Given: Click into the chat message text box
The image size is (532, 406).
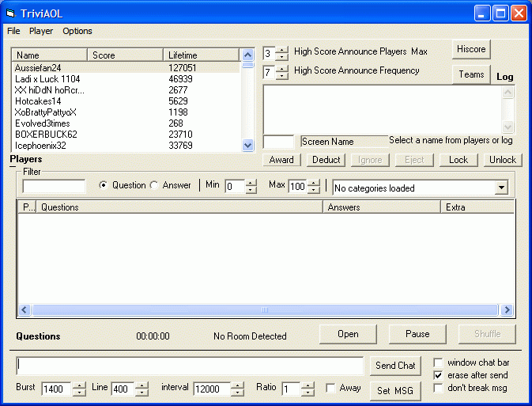Looking at the screenshot, I should (x=190, y=366).
